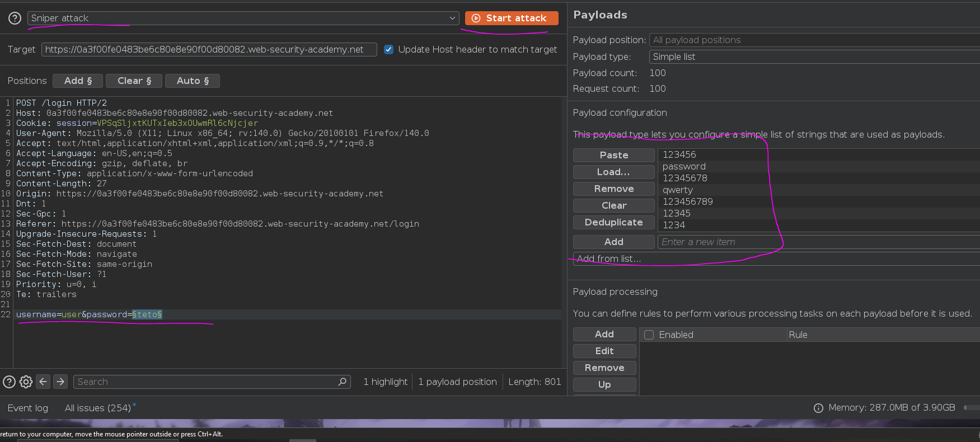Screen dimensions: 980x442
Task: Remove the payload processing rule
Action: click(604, 368)
